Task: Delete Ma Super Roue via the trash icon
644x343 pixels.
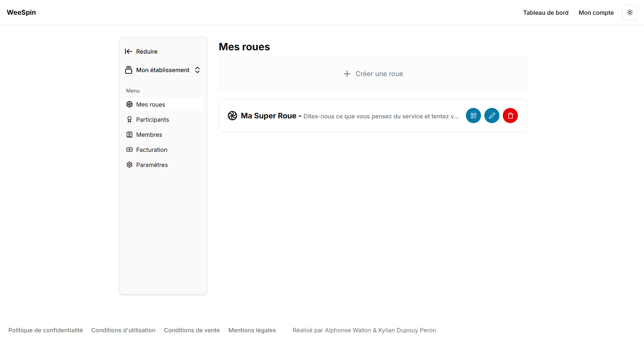Action: coord(510,115)
